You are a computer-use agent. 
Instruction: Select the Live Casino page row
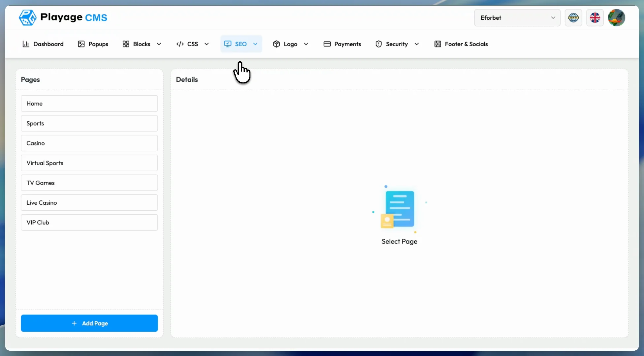89,203
